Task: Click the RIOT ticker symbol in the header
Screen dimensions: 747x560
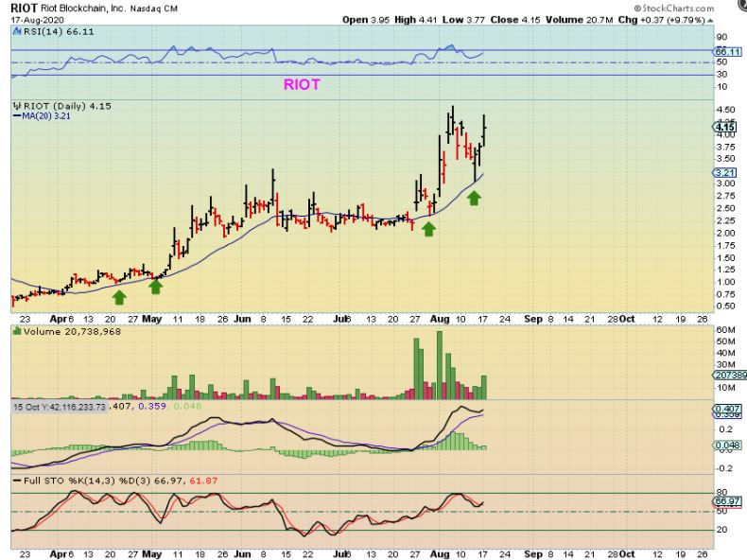Action: pos(24,9)
